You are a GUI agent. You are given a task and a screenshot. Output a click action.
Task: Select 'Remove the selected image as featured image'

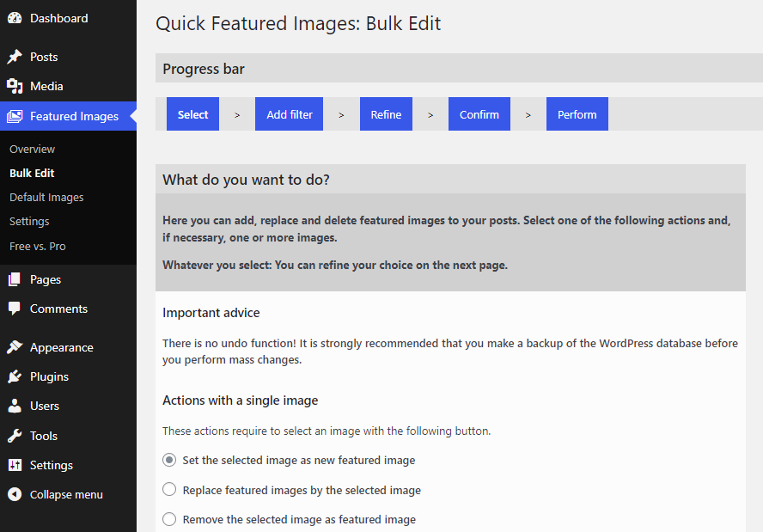pyautogui.click(x=169, y=519)
